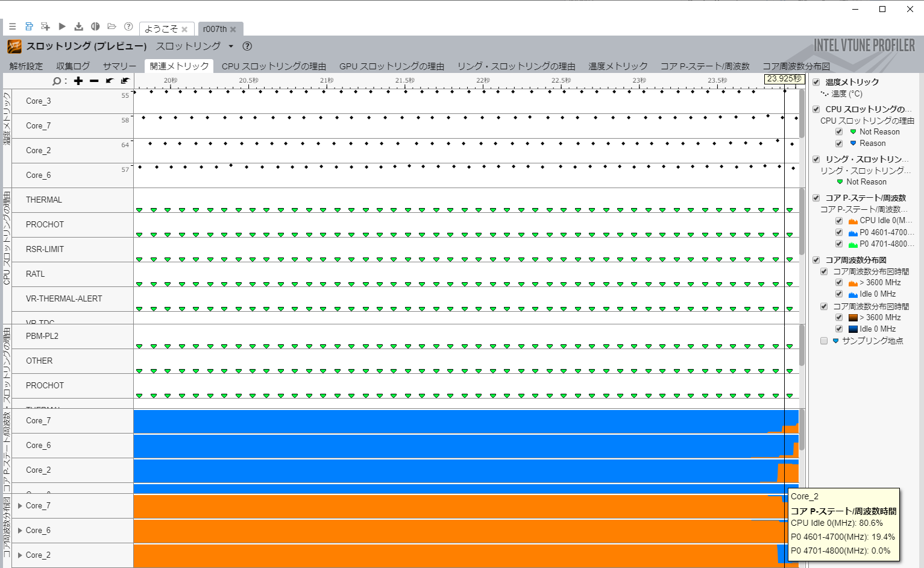Viewport: 924px width, 568px height.
Task: Expand the Core_6 row in コア周波数分布図
Action: tap(20, 531)
